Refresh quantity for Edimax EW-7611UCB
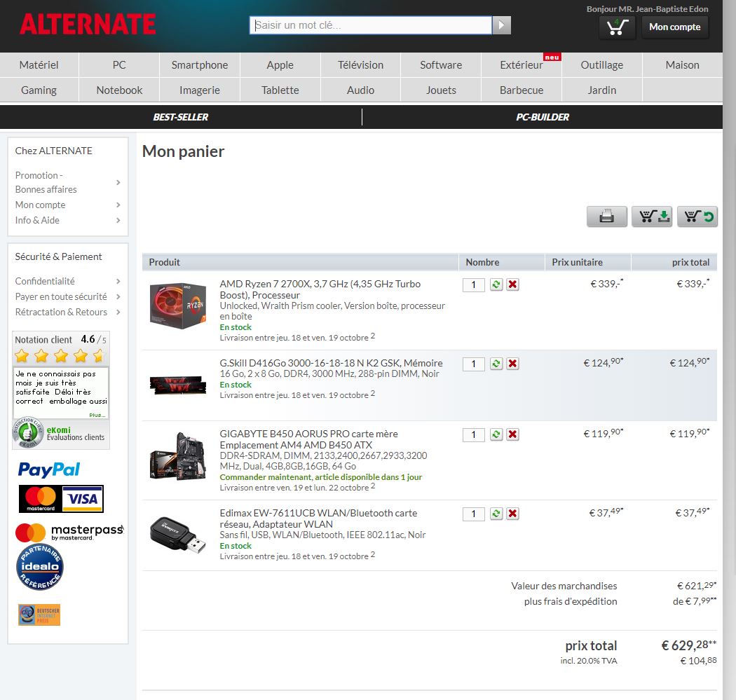The height and width of the screenshot is (700, 736). (496, 514)
